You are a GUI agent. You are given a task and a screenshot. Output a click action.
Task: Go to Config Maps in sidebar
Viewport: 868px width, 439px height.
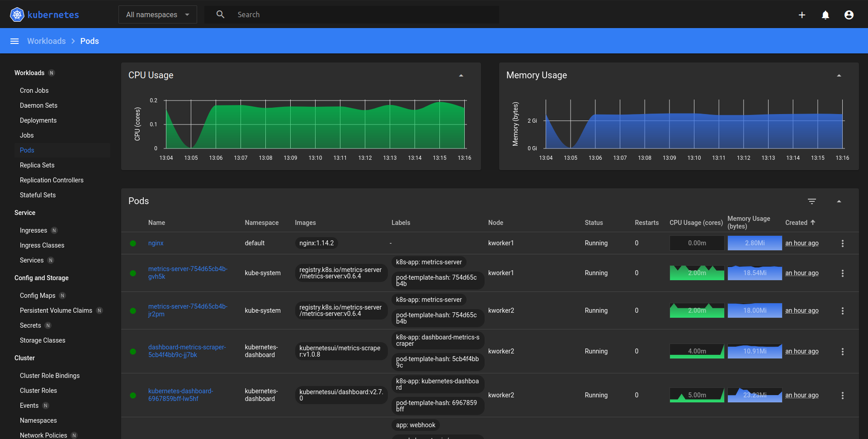38,296
